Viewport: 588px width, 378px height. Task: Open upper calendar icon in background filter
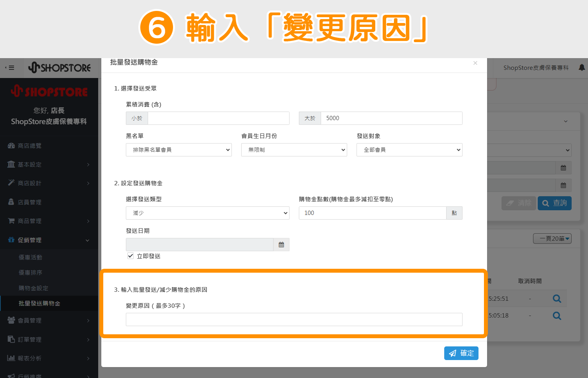coord(563,168)
